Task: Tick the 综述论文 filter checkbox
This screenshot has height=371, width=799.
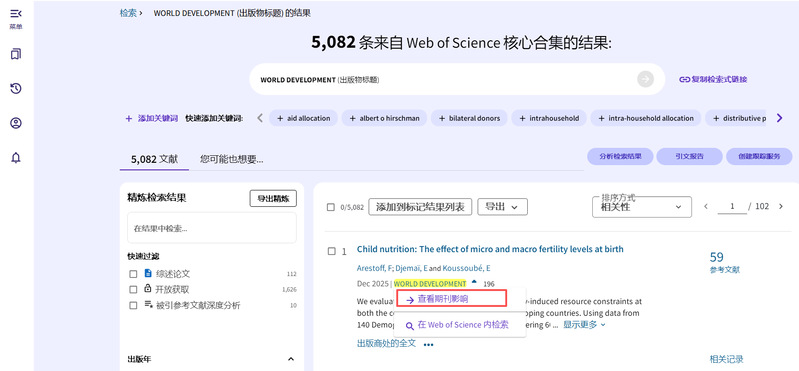Action: [x=133, y=274]
